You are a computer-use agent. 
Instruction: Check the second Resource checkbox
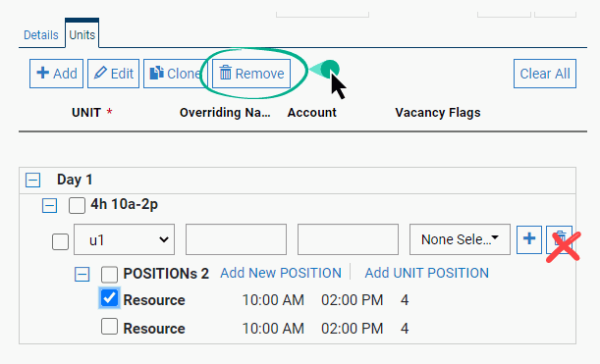coord(109,327)
